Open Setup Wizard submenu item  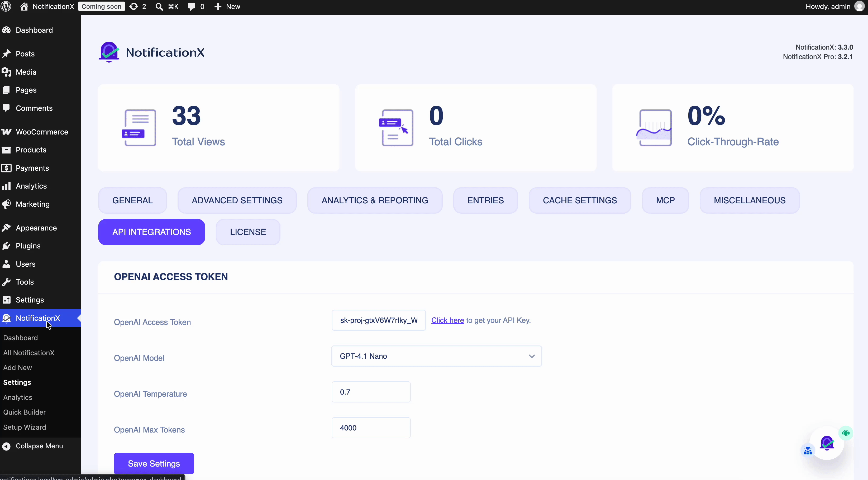click(x=25, y=427)
